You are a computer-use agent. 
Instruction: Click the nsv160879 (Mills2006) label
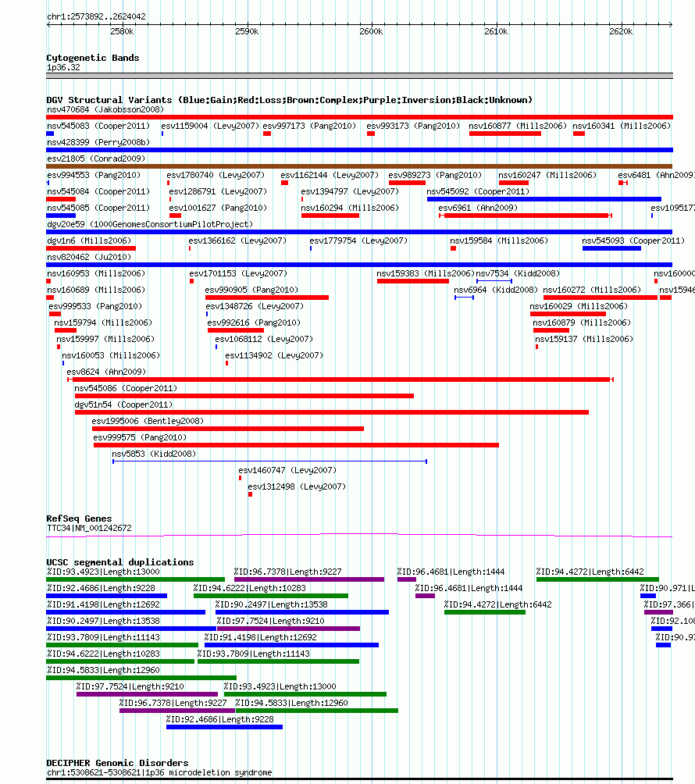click(582, 323)
